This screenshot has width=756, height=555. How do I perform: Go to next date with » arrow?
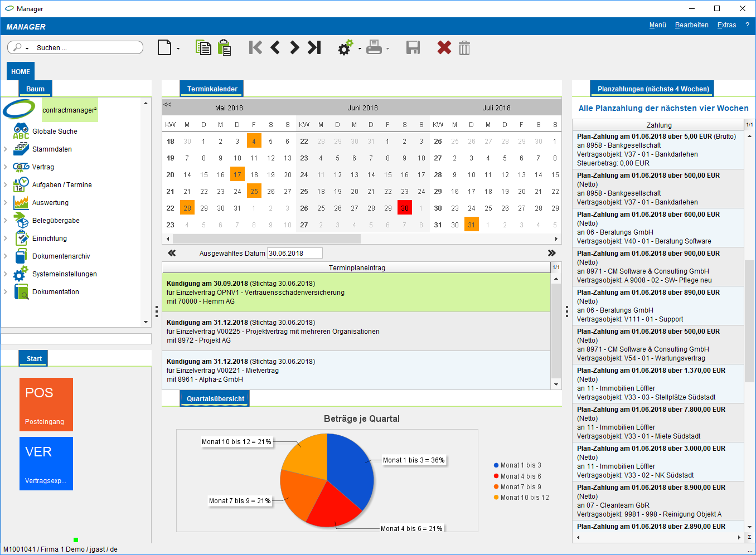click(552, 253)
